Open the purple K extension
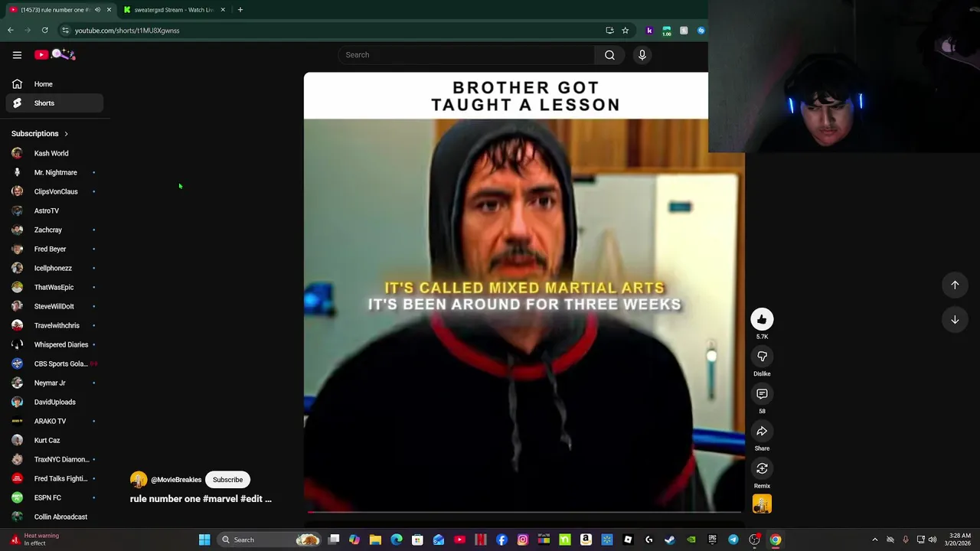Screen dimensions: 980x551 tap(649, 31)
